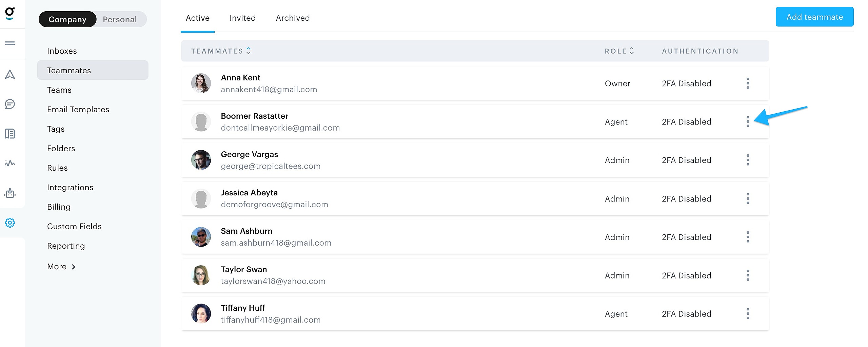This screenshot has height=347, width=868.
Task: Click Taylor Swan's avatar photo
Action: click(x=201, y=275)
